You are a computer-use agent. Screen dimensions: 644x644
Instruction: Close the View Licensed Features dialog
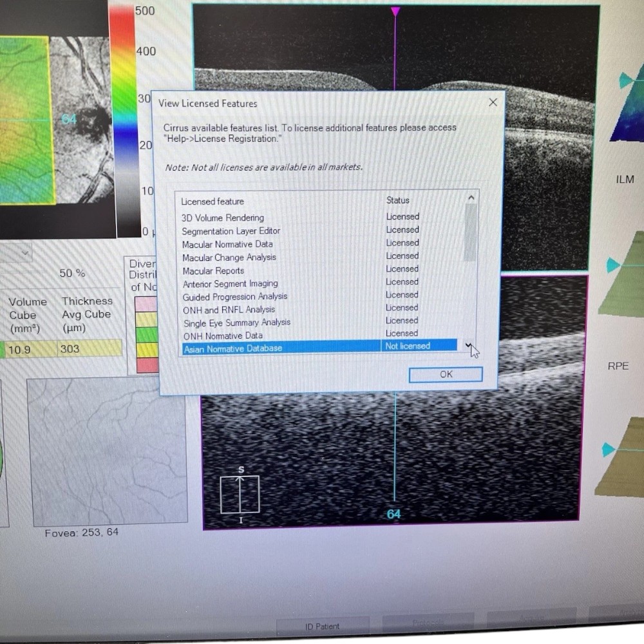[x=493, y=102]
